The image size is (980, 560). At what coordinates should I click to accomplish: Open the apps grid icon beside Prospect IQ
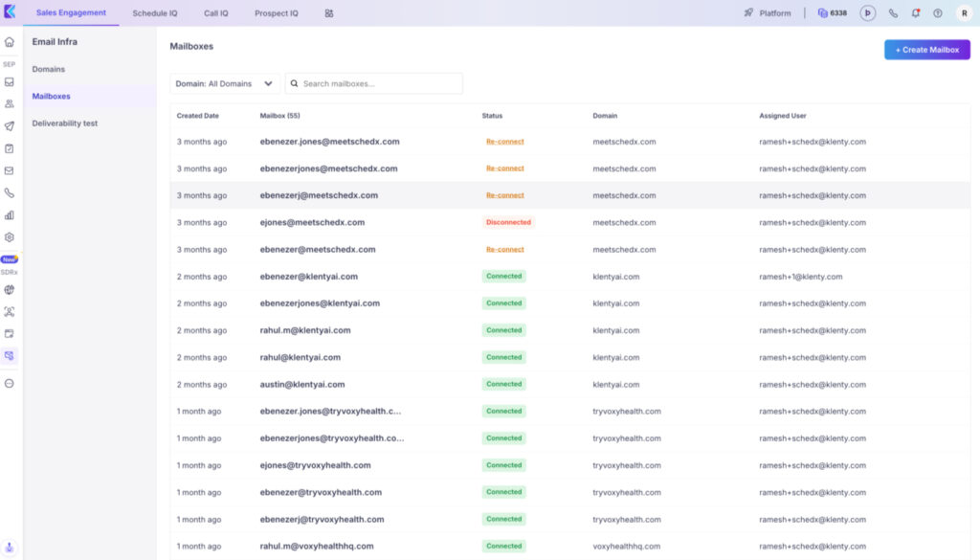(328, 13)
